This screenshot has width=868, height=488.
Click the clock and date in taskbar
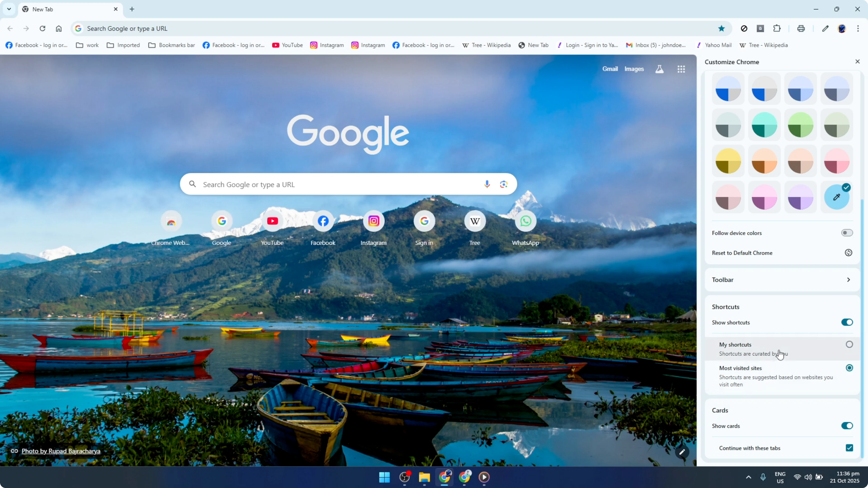click(845, 477)
